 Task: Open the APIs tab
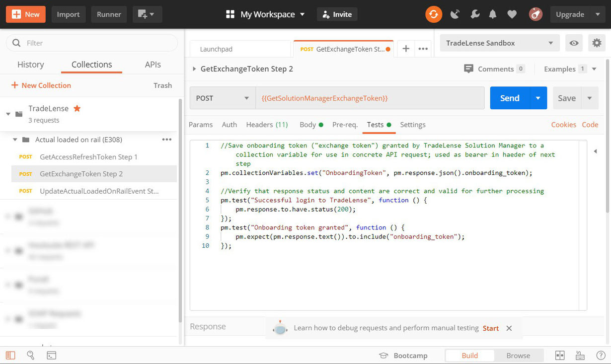click(x=153, y=65)
